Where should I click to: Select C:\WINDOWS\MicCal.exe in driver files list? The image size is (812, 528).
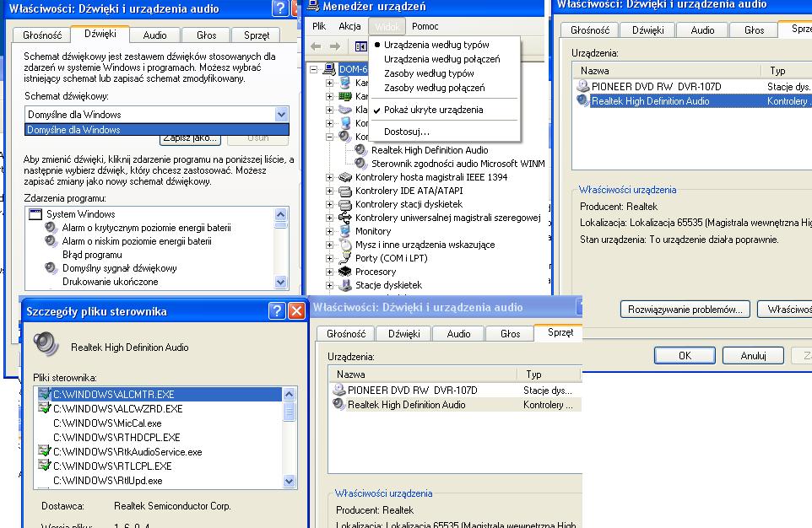107,423
